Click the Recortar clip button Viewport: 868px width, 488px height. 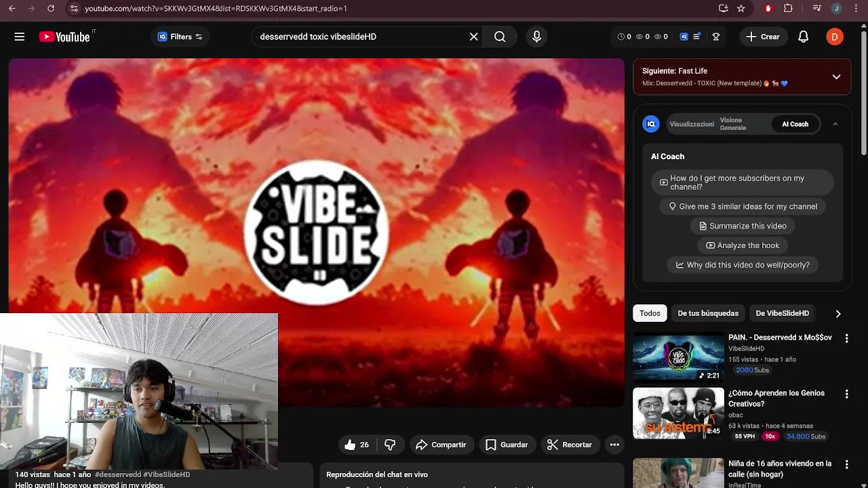pyautogui.click(x=570, y=445)
